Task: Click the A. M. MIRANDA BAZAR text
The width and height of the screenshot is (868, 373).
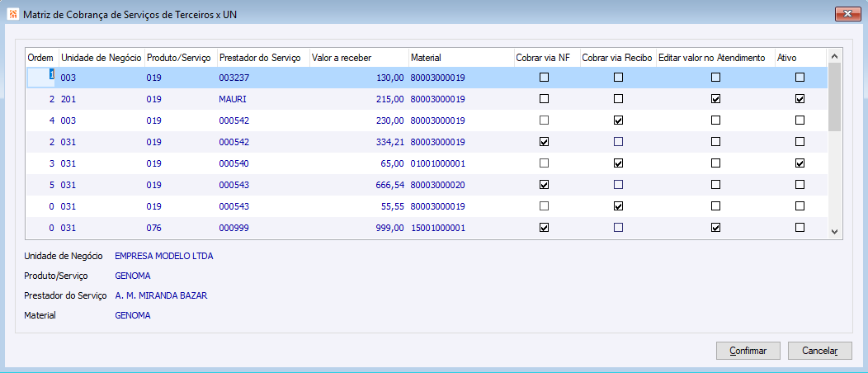Action: coord(161,295)
